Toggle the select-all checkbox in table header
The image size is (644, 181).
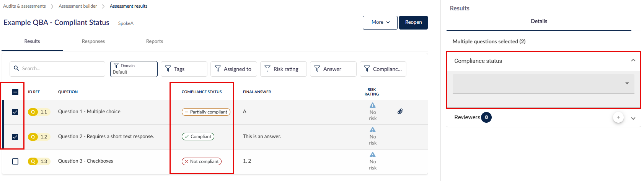point(15,92)
